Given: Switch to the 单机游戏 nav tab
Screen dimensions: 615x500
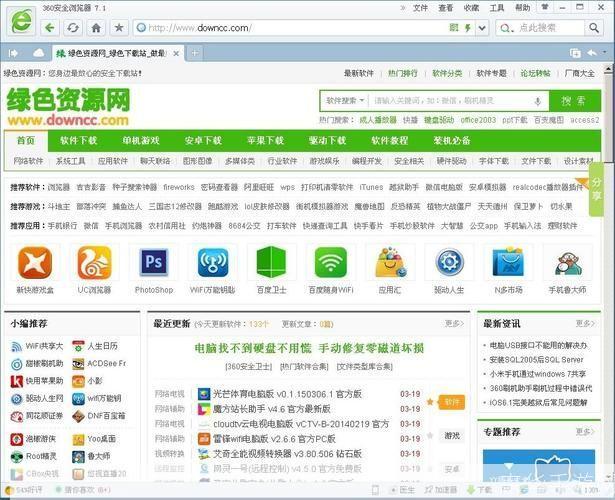Looking at the screenshot, I should tap(141, 140).
